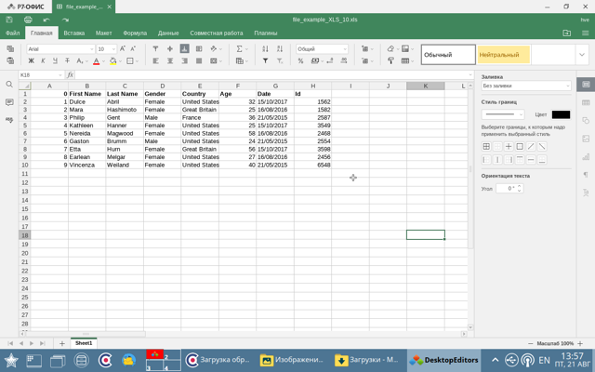This screenshot has height=372, width=595.
Task: Toggle wrap text button
Action: [x=199, y=49]
